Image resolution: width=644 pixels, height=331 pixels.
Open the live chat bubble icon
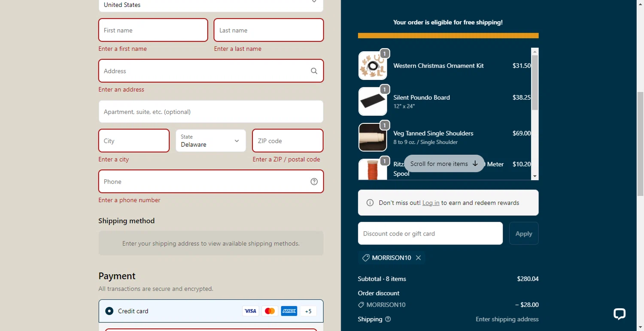(x=619, y=314)
